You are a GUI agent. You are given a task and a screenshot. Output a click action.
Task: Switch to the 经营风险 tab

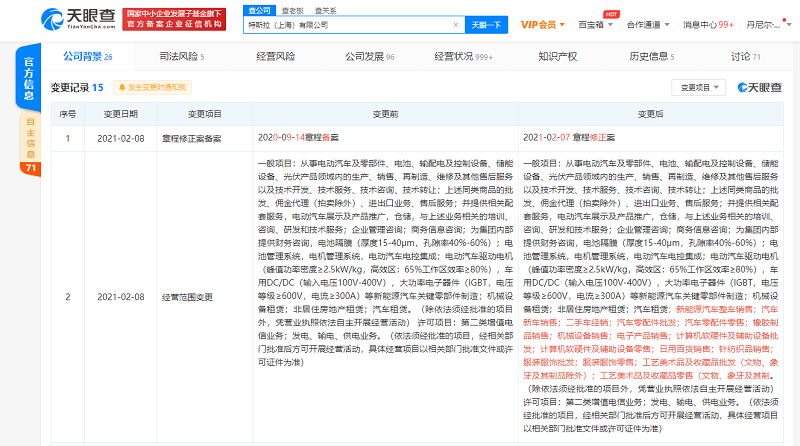pyautogui.click(x=276, y=57)
